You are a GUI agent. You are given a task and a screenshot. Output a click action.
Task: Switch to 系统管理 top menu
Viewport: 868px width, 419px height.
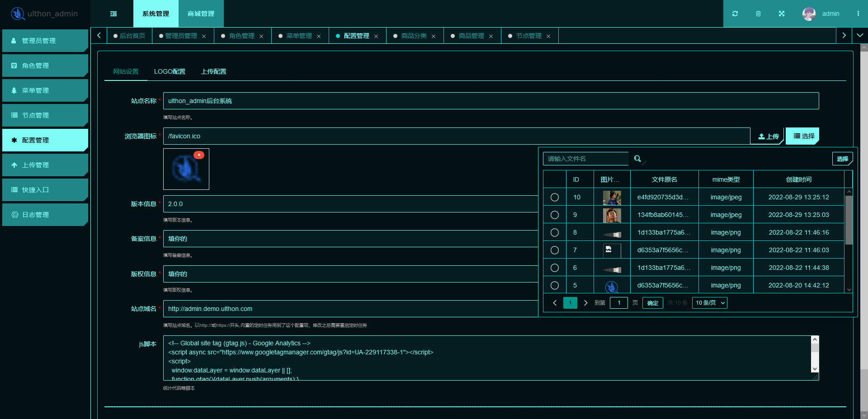156,14
